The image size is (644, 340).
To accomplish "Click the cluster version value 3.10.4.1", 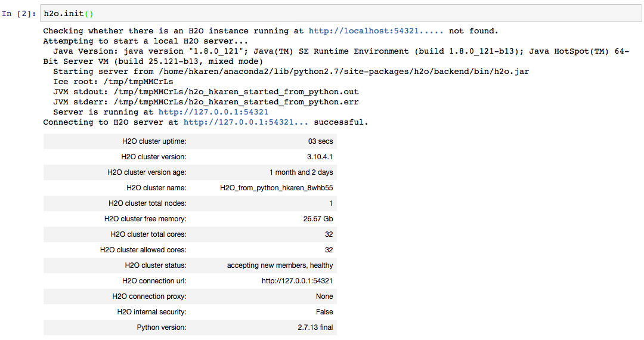I will 320,157.
